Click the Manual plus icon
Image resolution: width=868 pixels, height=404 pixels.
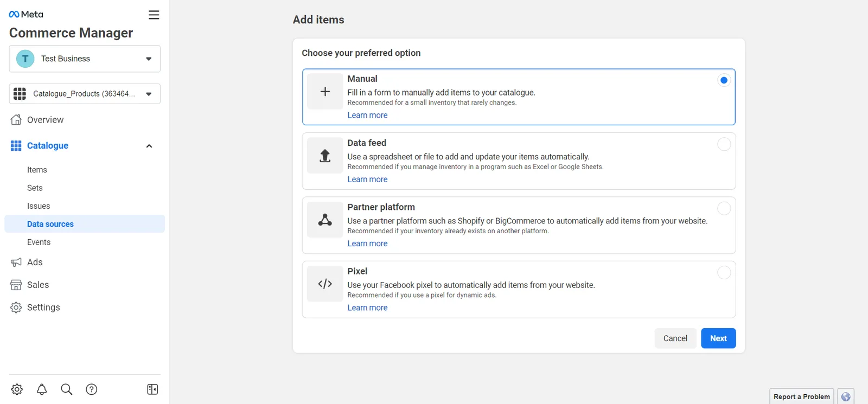[x=325, y=92]
